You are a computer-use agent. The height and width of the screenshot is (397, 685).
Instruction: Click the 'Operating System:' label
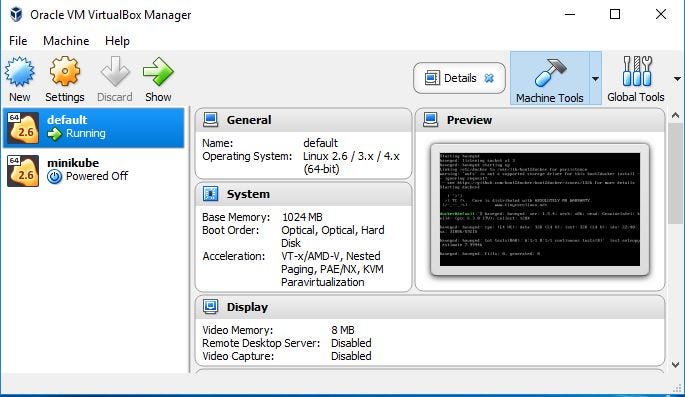[247, 156]
